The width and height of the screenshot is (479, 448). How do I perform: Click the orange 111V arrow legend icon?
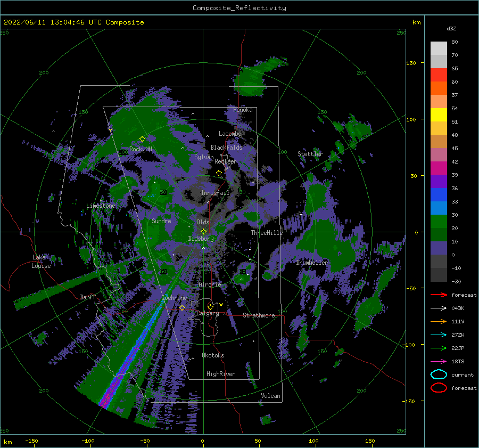(439, 321)
